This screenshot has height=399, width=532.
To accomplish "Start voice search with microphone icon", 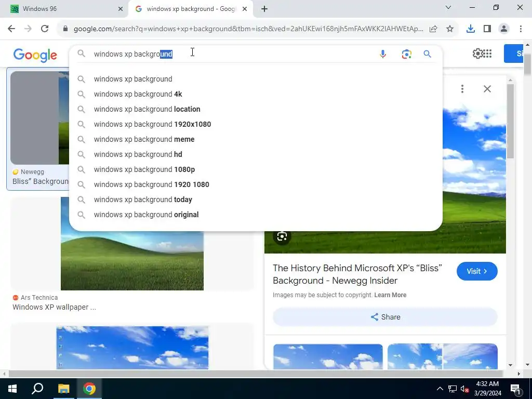I will point(383,54).
